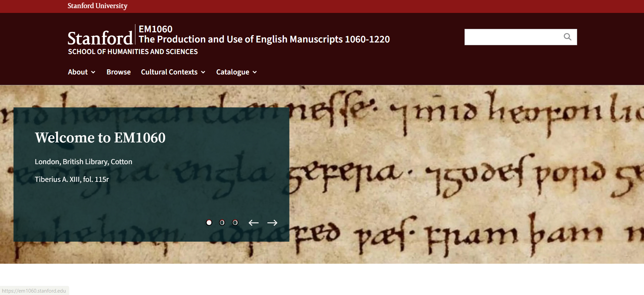Open Stanford University link in top bar
644x295 pixels.
97,6
